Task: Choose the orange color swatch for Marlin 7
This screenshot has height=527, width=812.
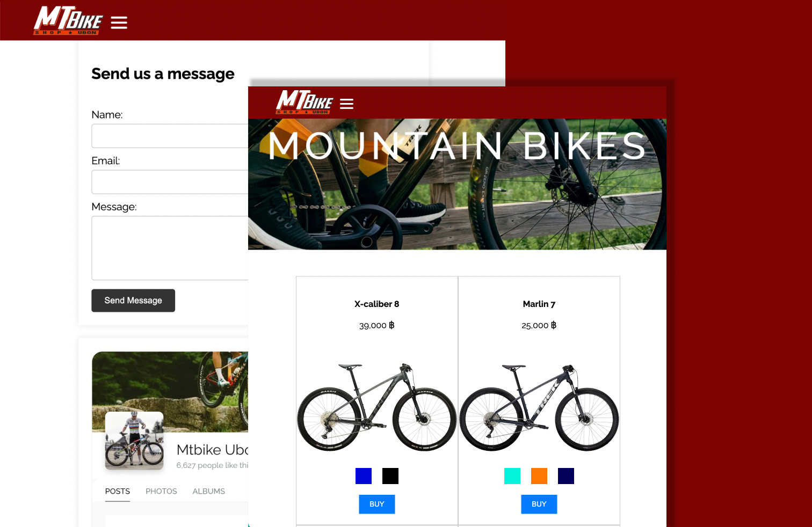Action: [x=539, y=476]
